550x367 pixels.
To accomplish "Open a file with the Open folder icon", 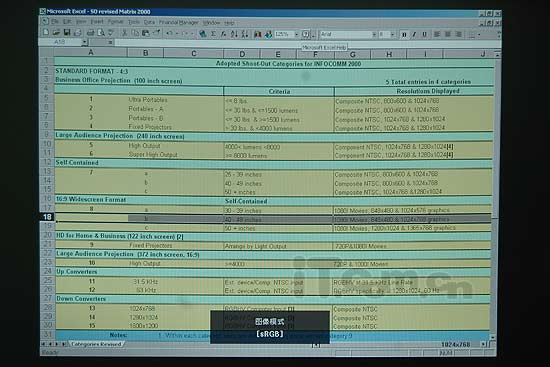I will [56, 33].
